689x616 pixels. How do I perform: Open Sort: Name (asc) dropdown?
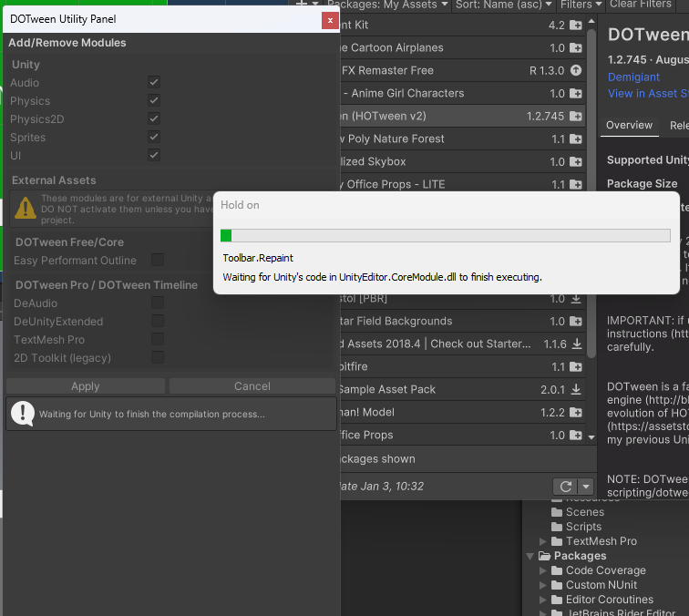pyautogui.click(x=504, y=5)
